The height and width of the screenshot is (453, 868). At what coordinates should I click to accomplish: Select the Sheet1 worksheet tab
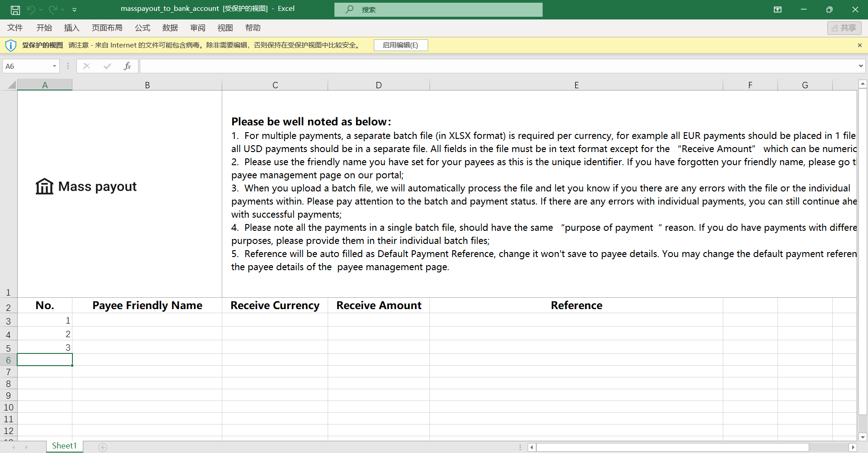pyautogui.click(x=64, y=446)
